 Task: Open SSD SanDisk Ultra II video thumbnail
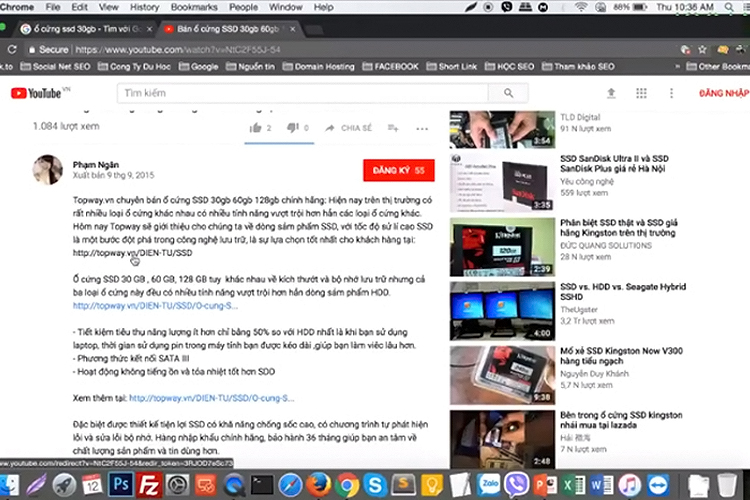[502, 183]
